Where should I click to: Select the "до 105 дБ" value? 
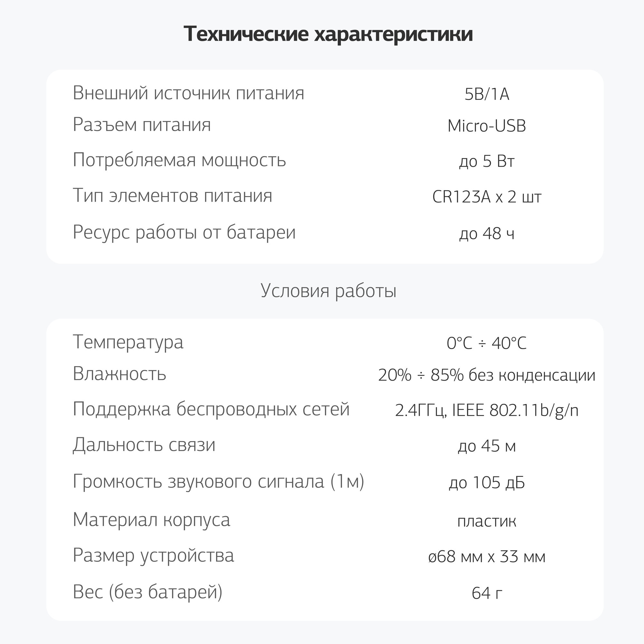(x=487, y=482)
